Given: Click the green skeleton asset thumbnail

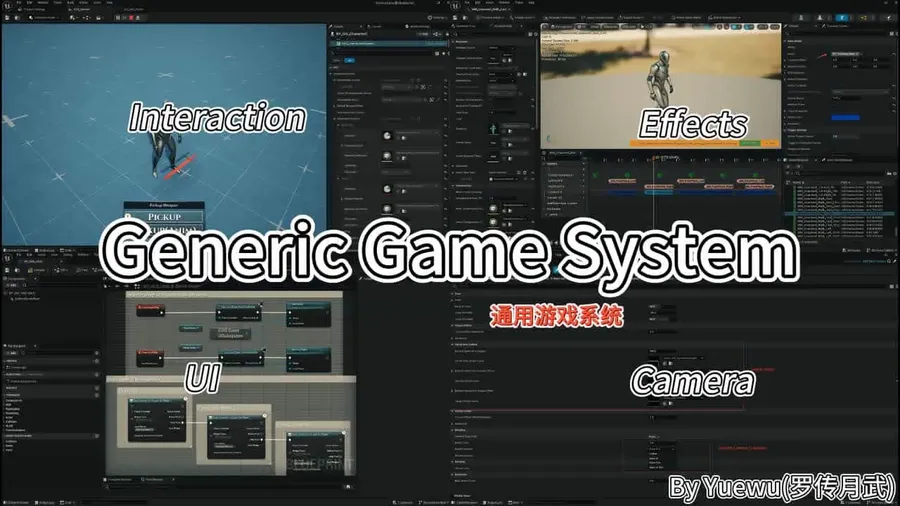Looking at the screenshot, I should tap(493, 129).
